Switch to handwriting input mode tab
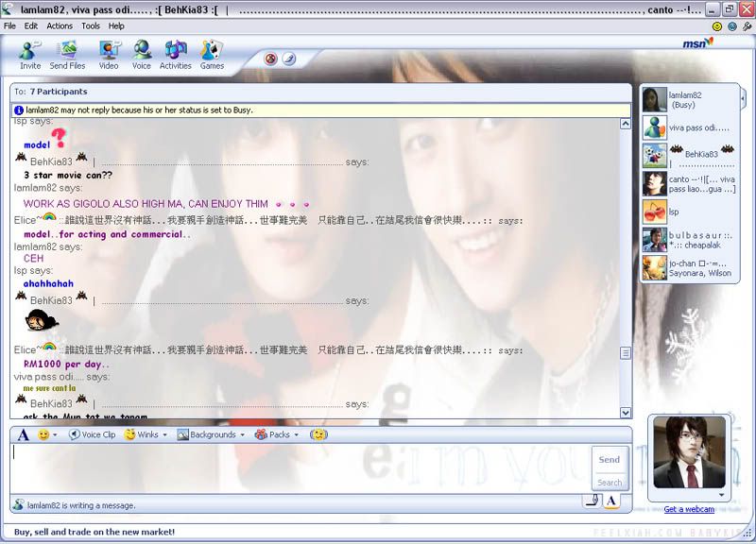 (593, 501)
